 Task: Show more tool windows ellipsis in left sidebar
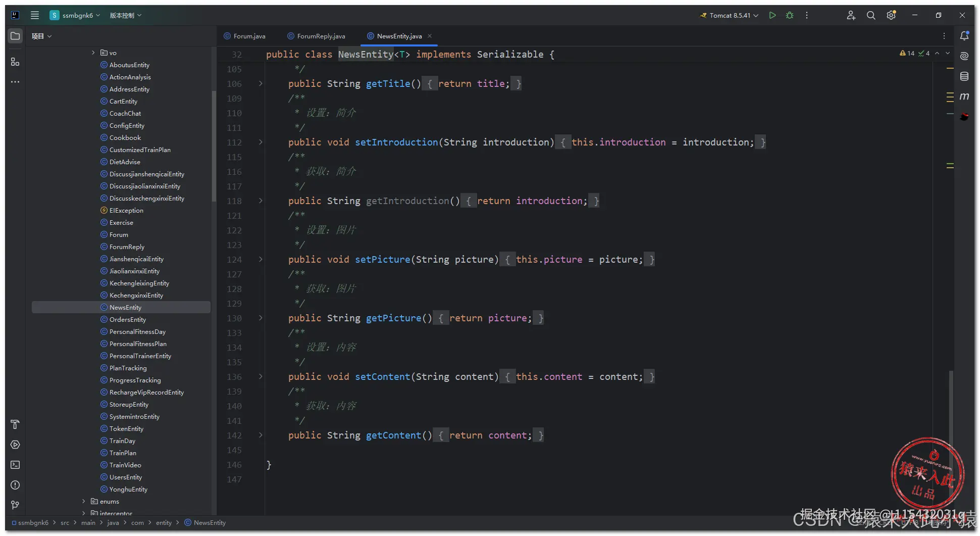pos(15,82)
